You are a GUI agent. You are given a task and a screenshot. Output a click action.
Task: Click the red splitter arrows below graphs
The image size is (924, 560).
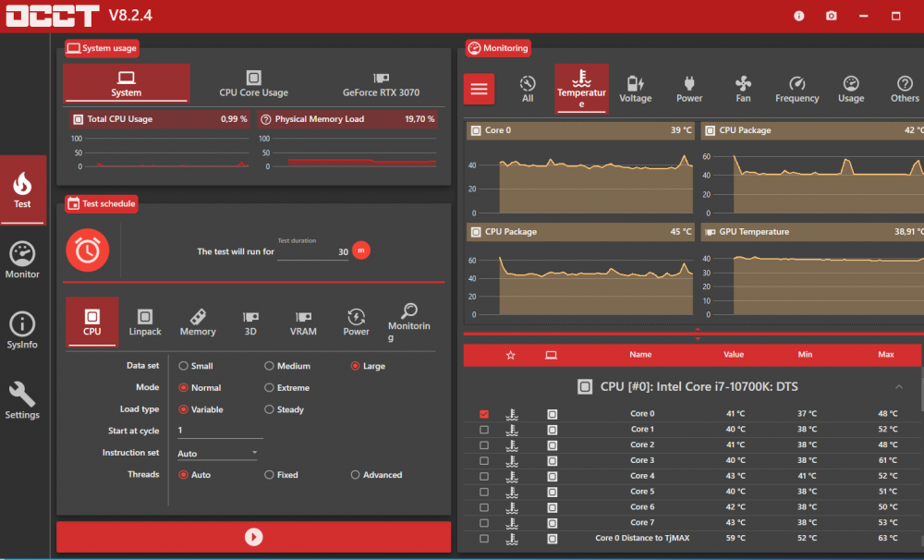pyautogui.click(x=698, y=334)
